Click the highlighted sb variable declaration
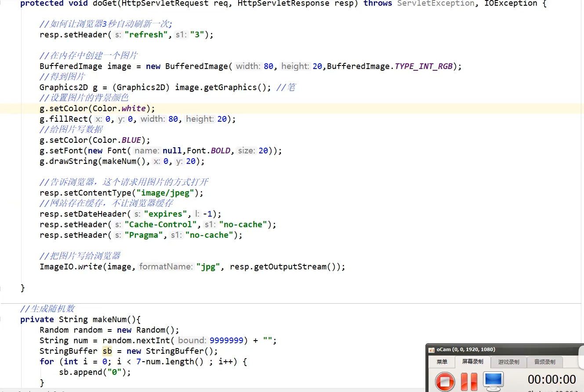 [107, 351]
